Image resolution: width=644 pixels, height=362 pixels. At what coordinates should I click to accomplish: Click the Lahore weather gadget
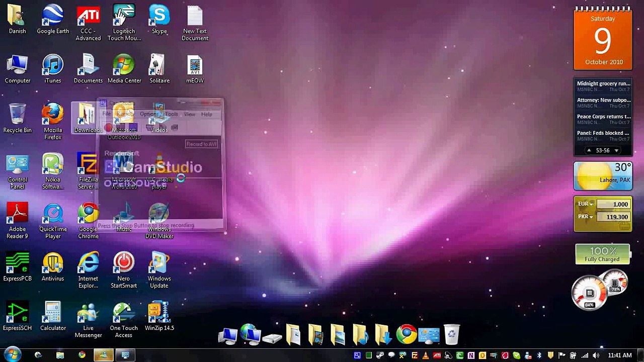(603, 176)
